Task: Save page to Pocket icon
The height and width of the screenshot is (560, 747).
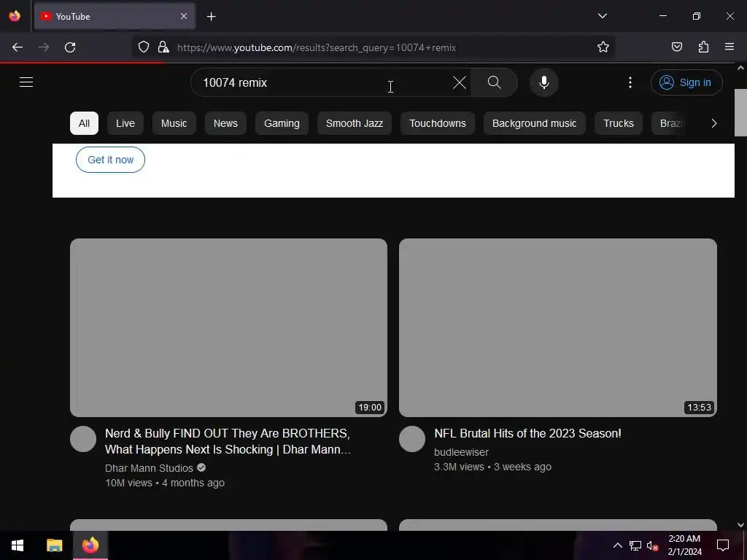Action: pyautogui.click(x=677, y=47)
